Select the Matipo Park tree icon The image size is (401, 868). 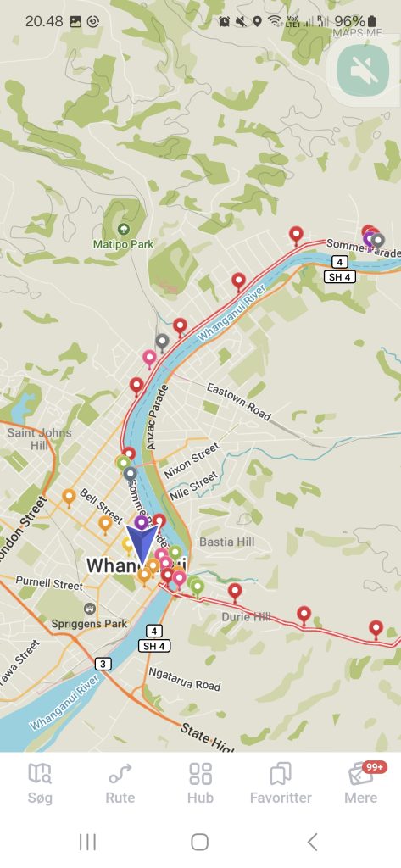point(124,229)
